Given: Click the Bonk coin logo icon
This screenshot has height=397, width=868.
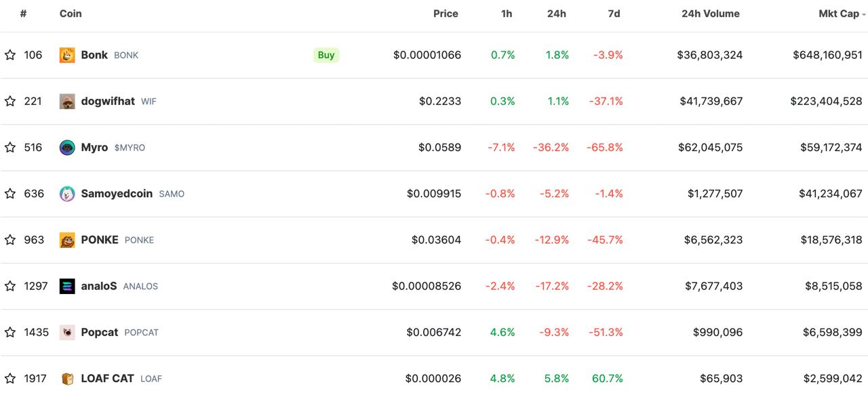Looking at the screenshot, I should pyautogui.click(x=67, y=55).
